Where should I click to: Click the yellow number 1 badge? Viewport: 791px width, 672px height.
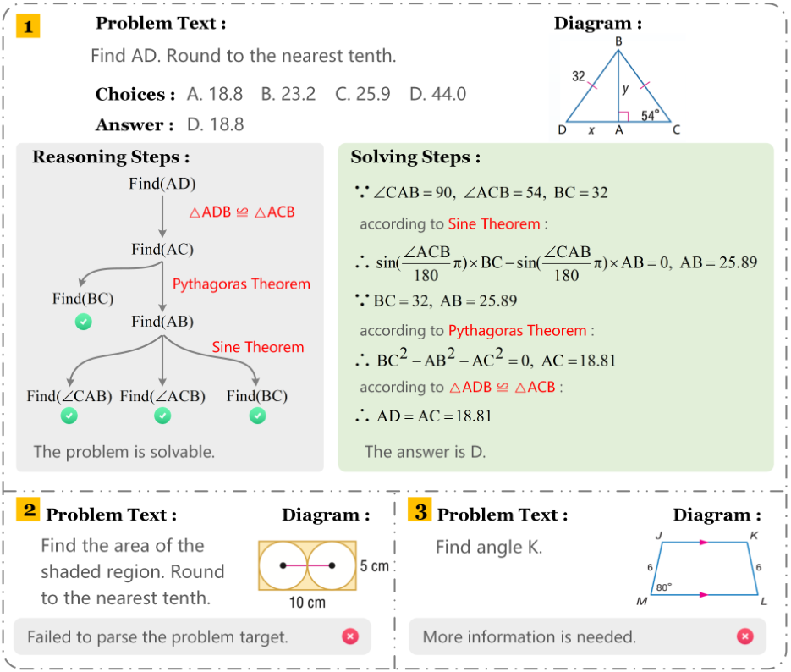[28, 26]
